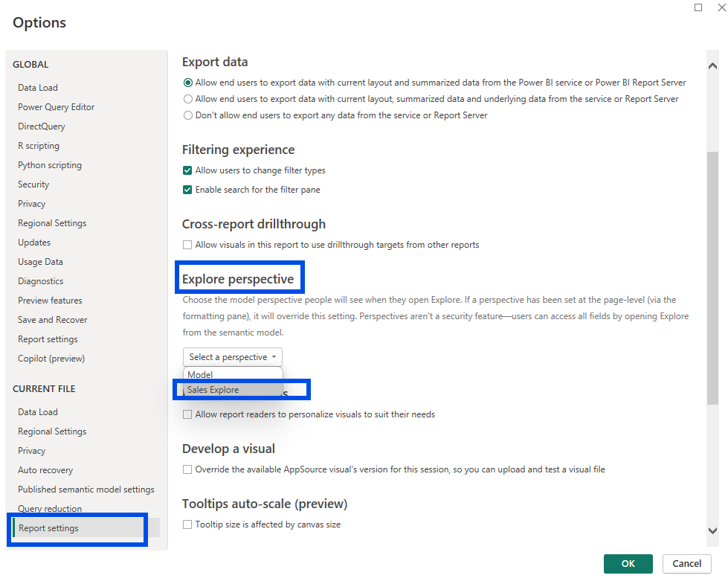The height and width of the screenshot is (584, 728).
Task: Open Current File Privacy options
Action: 31,451
